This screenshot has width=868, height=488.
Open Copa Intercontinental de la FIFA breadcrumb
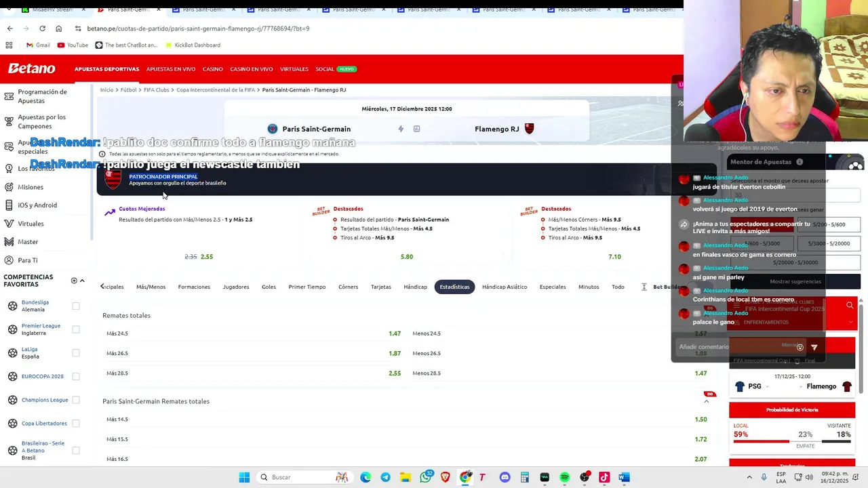tap(216, 90)
